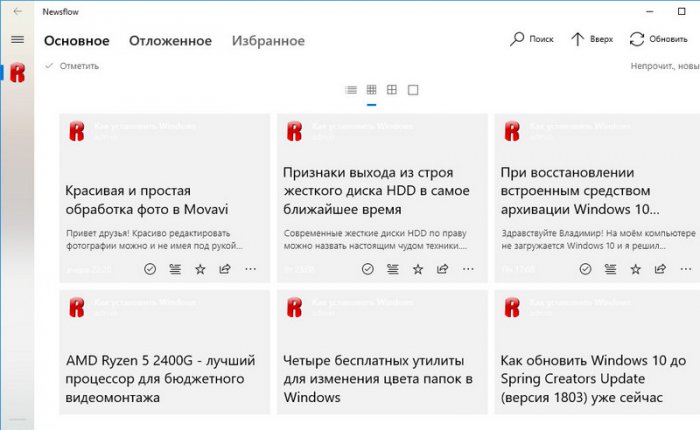Viewport: 700px width, 430px height.
Task: Open more options on Movavi article
Action: pyautogui.click(x=250, y=269)
